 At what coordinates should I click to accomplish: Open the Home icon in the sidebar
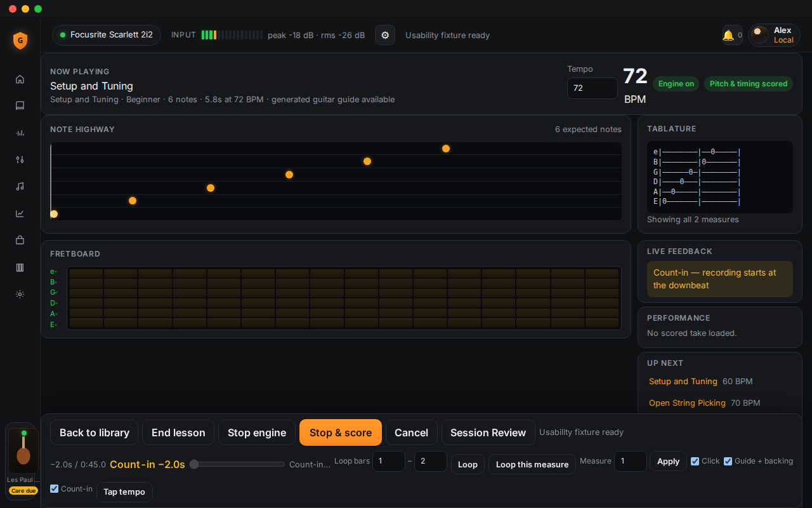[x=20, y=79]
